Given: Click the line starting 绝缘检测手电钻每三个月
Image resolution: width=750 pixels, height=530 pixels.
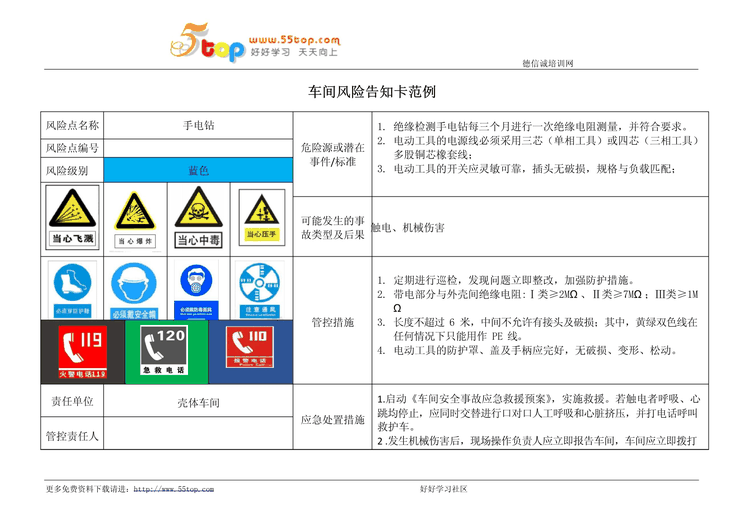Looking at the screenshot, I should [x=533, y=127].
